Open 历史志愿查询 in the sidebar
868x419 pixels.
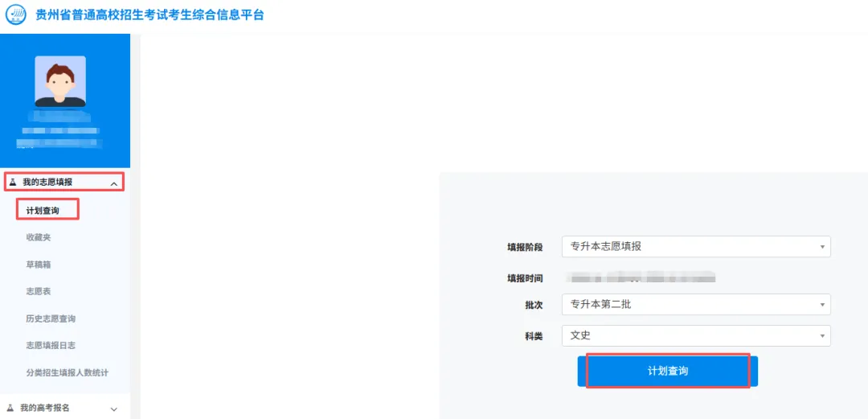(x=51, y=318)
